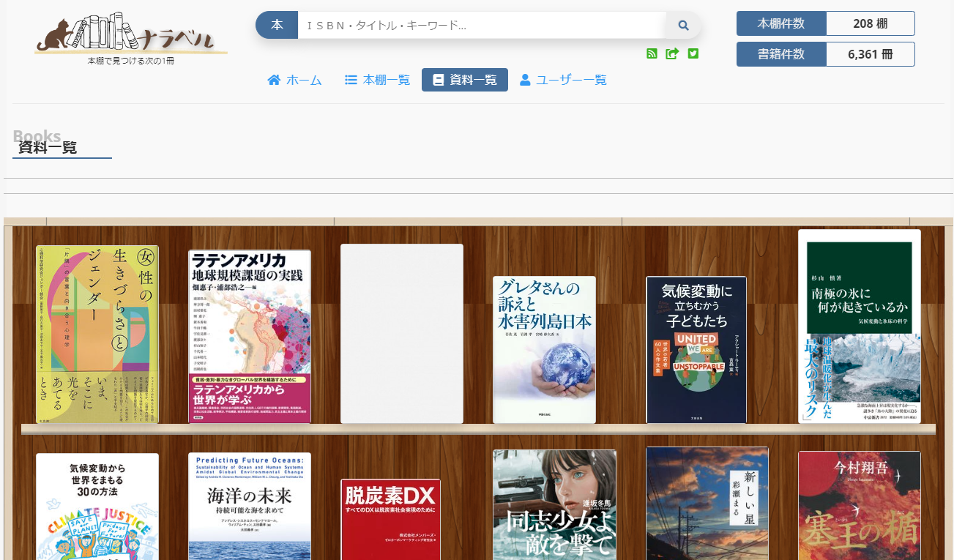The width and height of the screenshot is (954, 560).
Task: Click the 208 棚 count value
Action: point(871,23)
